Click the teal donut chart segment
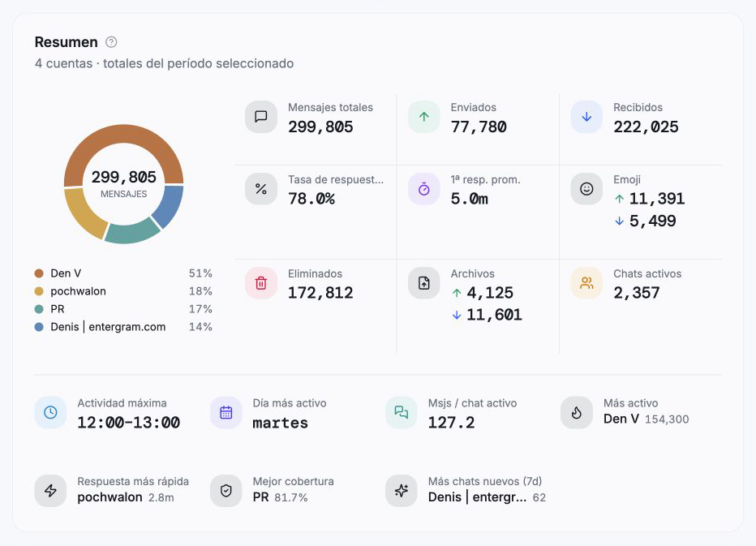 [x=132, y=234]
